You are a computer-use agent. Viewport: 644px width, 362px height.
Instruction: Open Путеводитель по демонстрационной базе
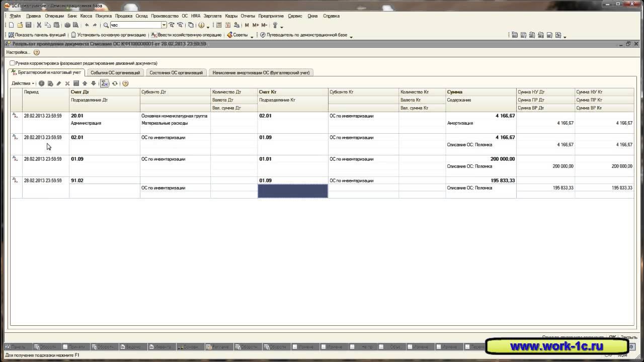303,35
